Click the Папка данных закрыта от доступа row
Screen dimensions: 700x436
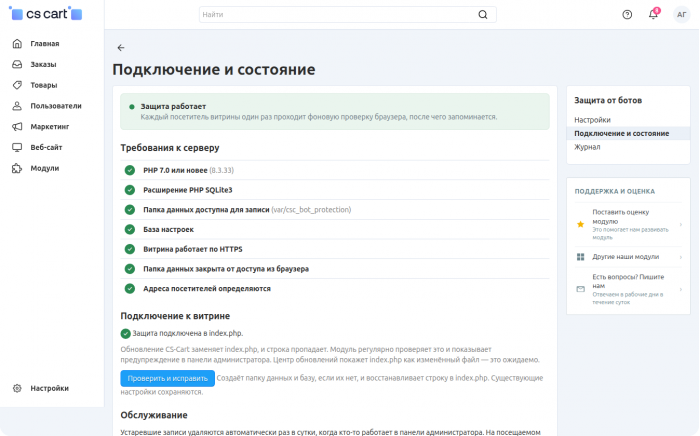tap(335, 269)
